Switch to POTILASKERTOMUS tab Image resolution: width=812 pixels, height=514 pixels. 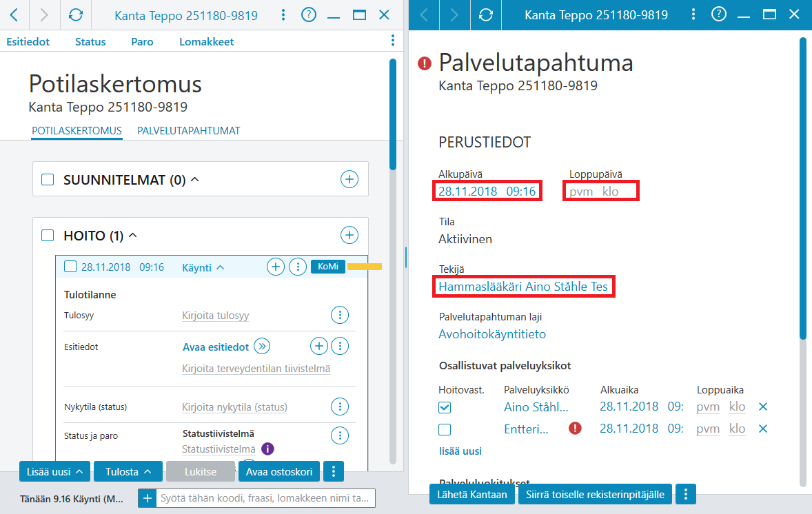coord(77,130)
